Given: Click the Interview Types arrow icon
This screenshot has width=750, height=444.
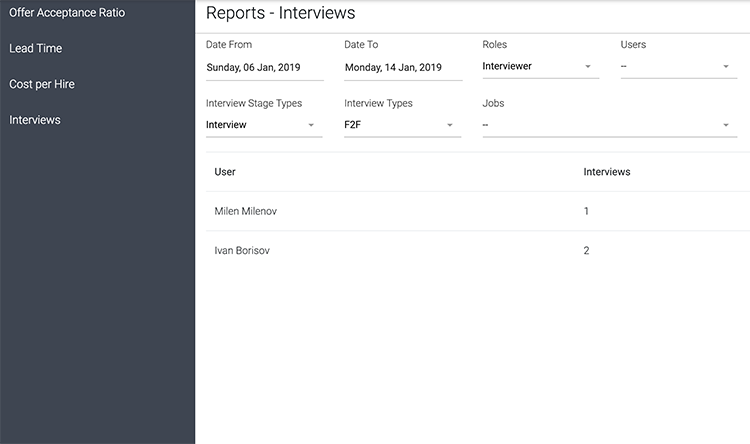Looking at the screenshot, I should [x=450, y=125].
